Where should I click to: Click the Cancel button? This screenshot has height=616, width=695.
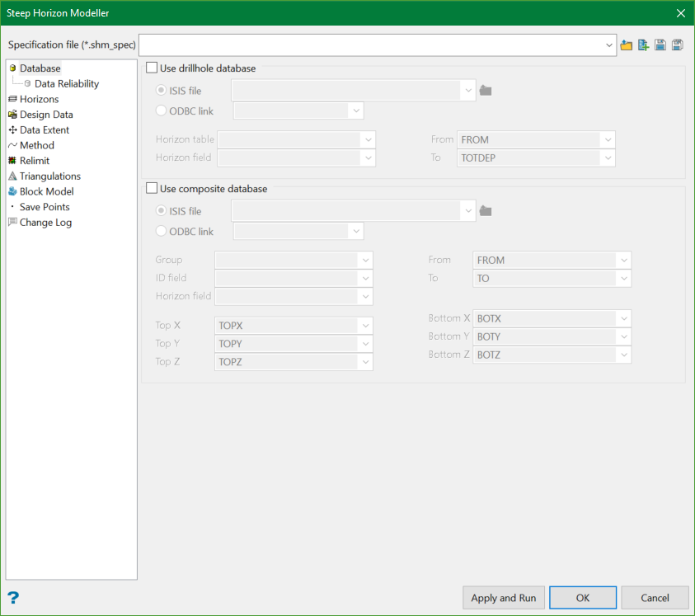pos(655,598)
